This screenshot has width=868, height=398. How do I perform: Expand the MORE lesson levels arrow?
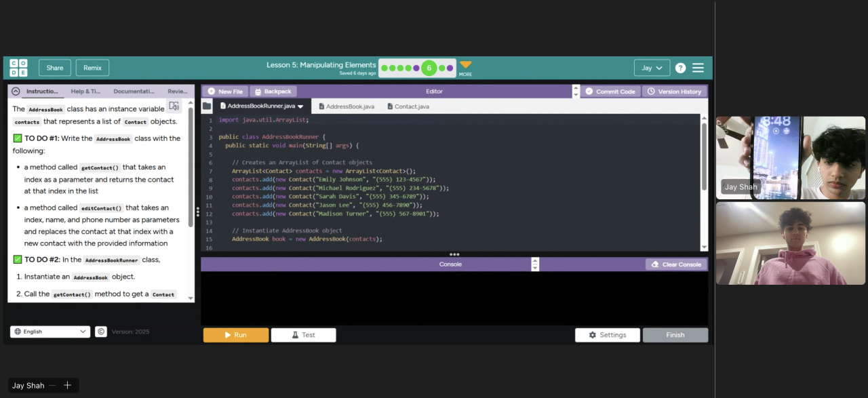click(465, 66)
